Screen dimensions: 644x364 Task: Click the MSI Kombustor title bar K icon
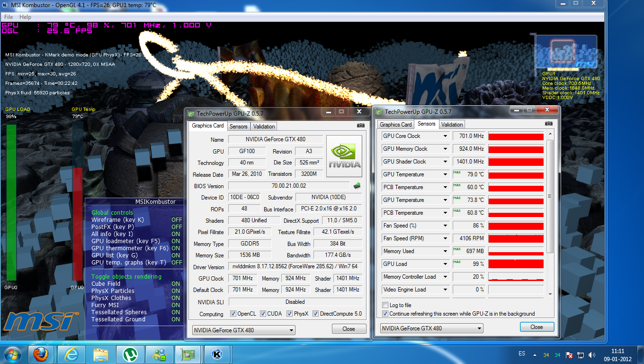click(x=4, y=5)
